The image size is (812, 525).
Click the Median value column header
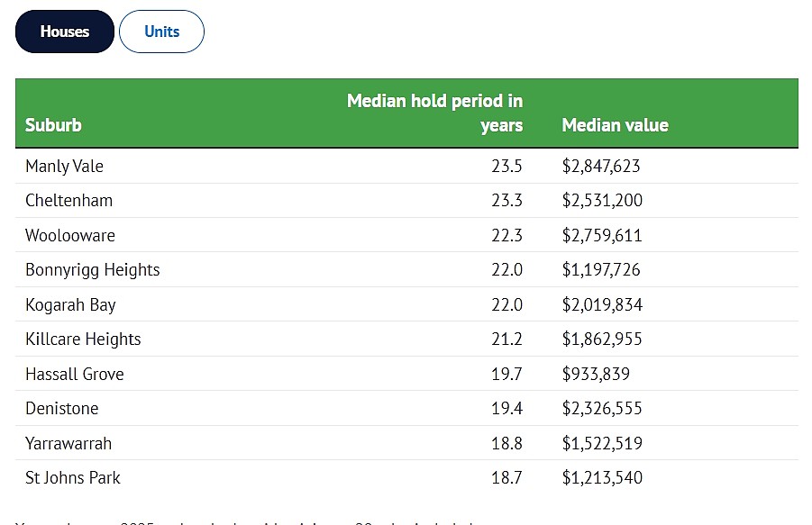coord(615,125)
